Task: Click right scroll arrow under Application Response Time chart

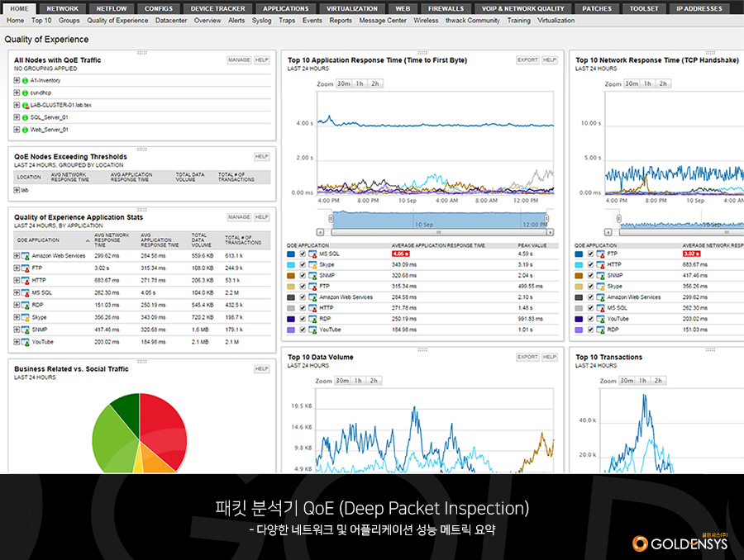Action: (x=550, y=232)
